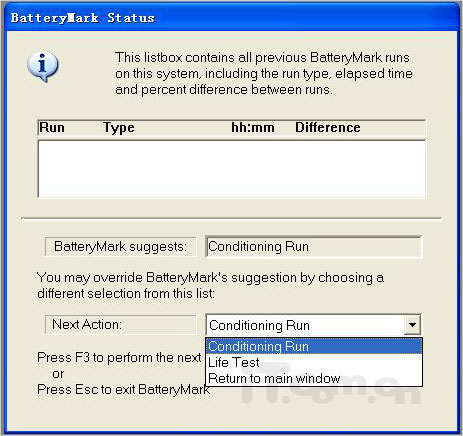This screenshot has width=463, height=436.
Task: Click the BatteryMark Status title bar
Action: click(x=231, y=18)
